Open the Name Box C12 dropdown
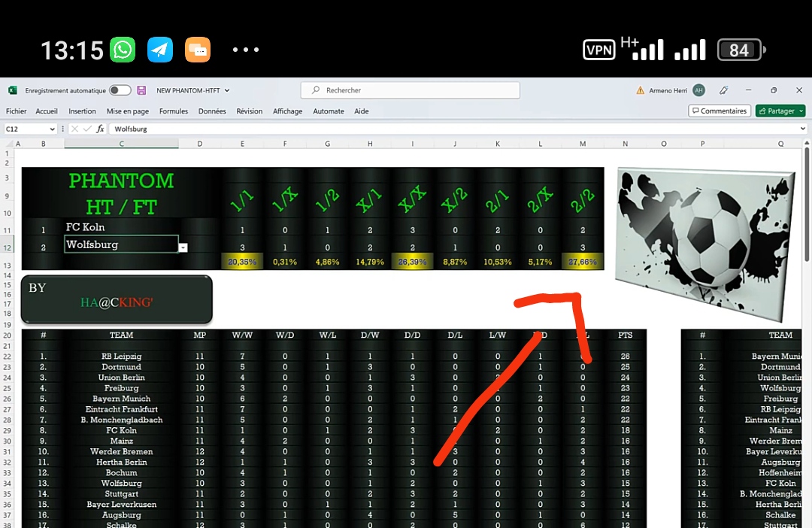 click(52, 129)
